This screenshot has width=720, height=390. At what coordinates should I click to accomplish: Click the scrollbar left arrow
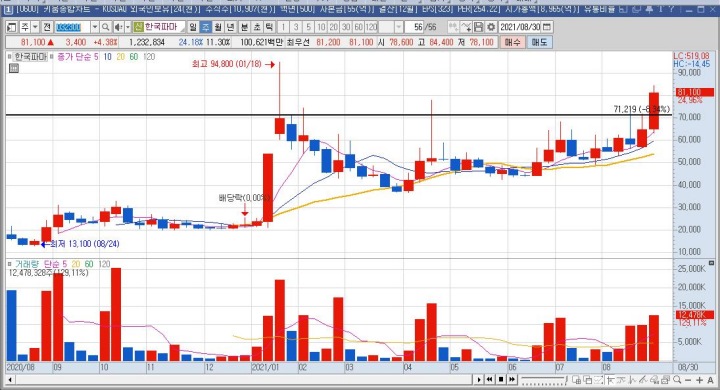[x=9, y=379]
